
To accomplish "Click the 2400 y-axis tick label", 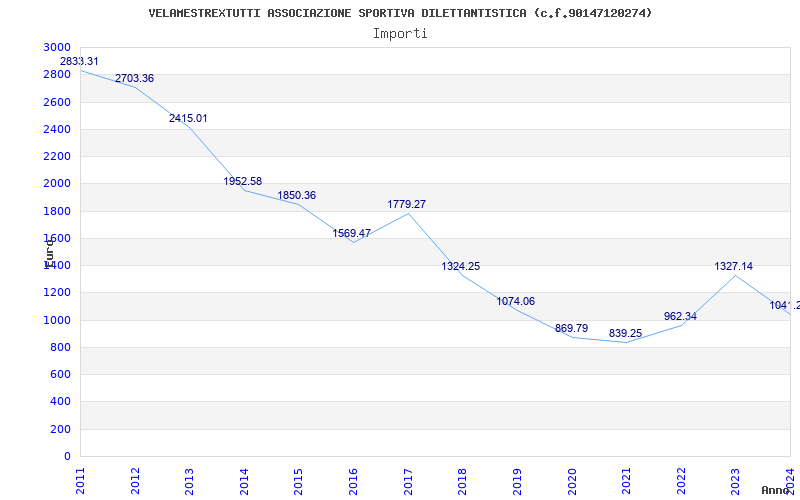I will click(x=57, y=129).
